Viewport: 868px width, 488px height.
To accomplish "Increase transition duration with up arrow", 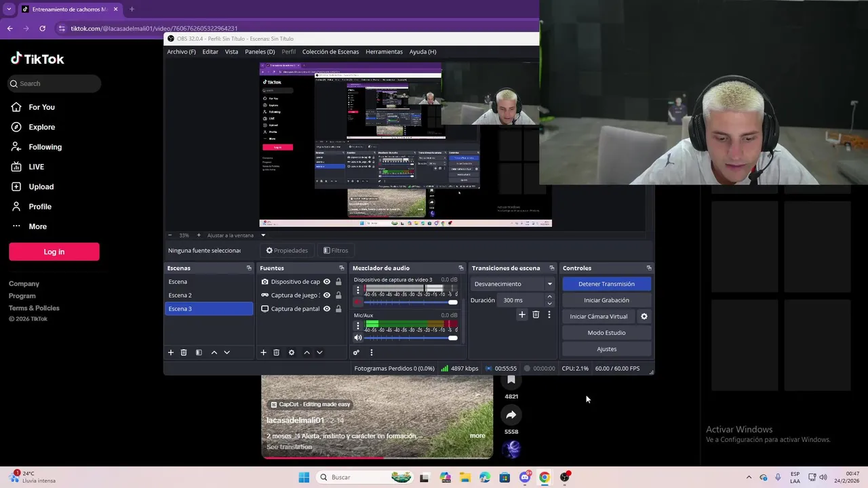I will 549,297.
